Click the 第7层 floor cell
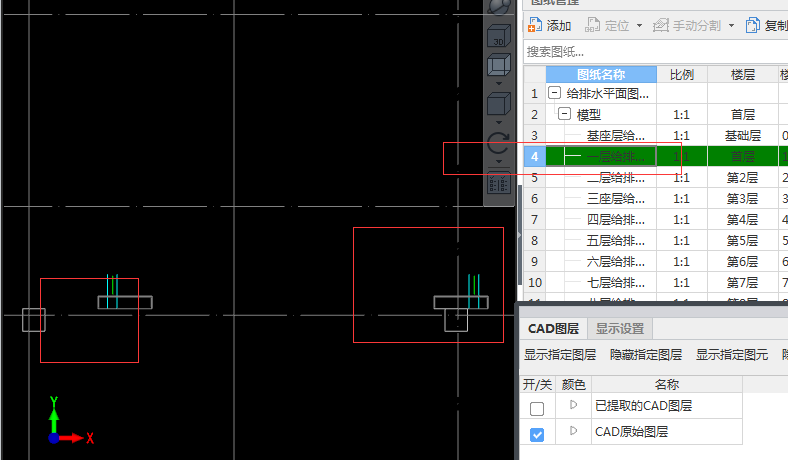The width and height of the screenshot is (788, 460). point(743,283)
